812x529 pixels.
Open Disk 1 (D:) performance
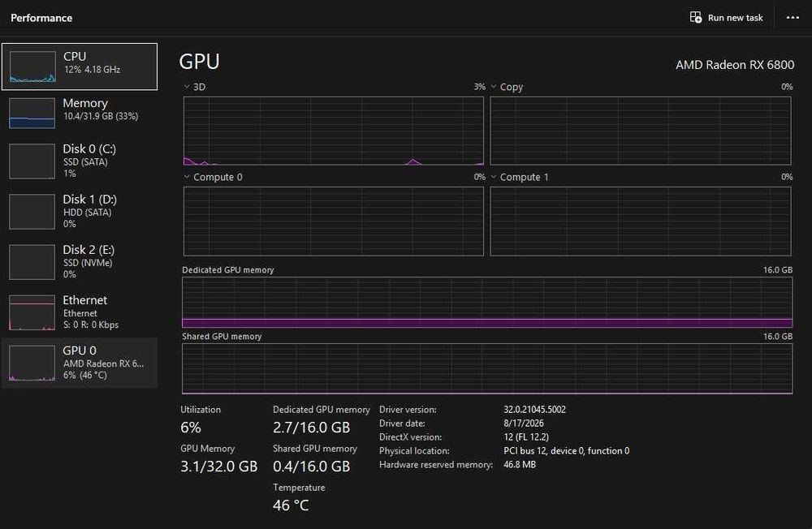click(80, 211)
